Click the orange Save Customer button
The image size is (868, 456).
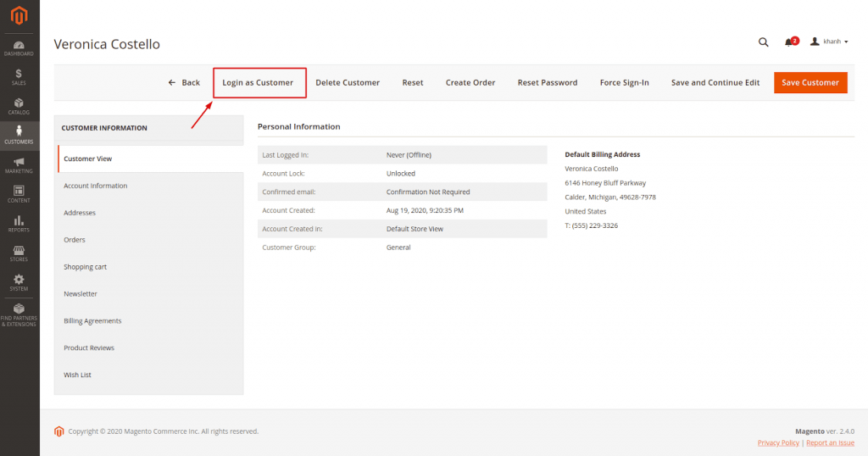(x=810, y=82)
